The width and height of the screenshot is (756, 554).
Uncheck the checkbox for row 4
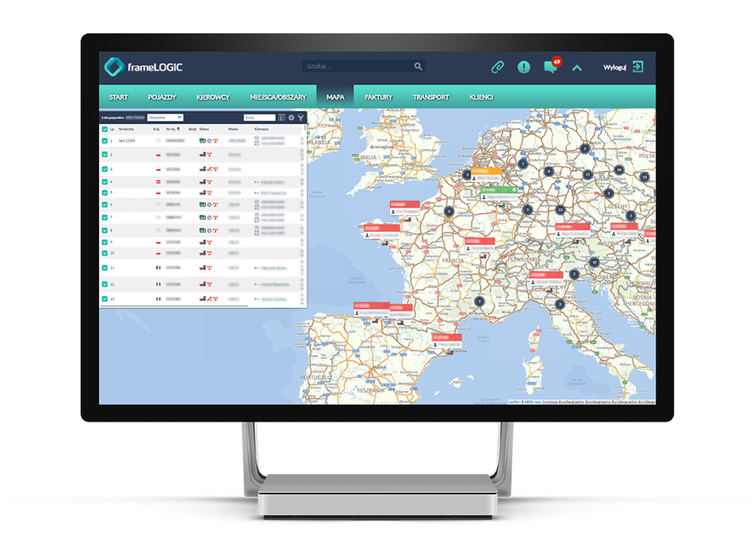105,182
